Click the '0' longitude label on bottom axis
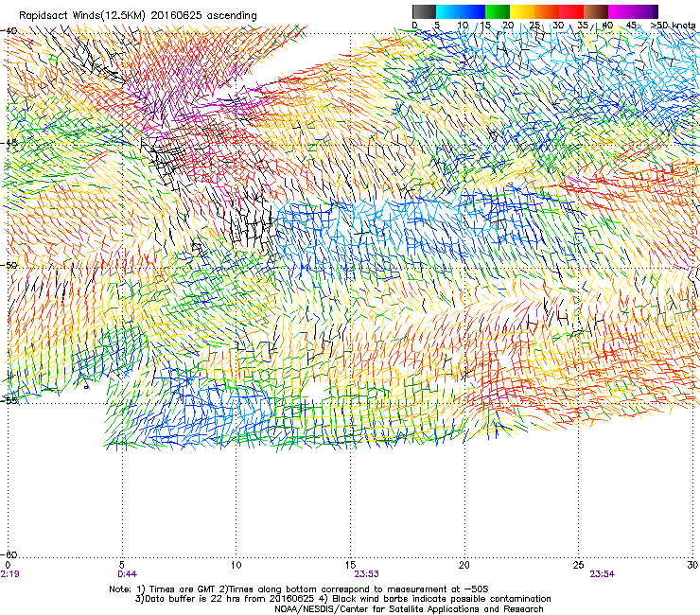Screen dimensions: 700x615 [x=8, y=565]
